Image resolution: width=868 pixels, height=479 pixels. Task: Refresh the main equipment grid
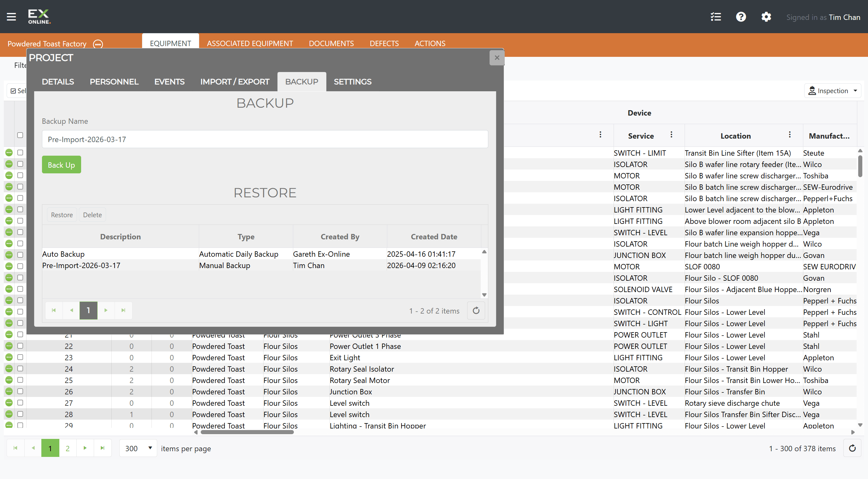coord(852,448)
